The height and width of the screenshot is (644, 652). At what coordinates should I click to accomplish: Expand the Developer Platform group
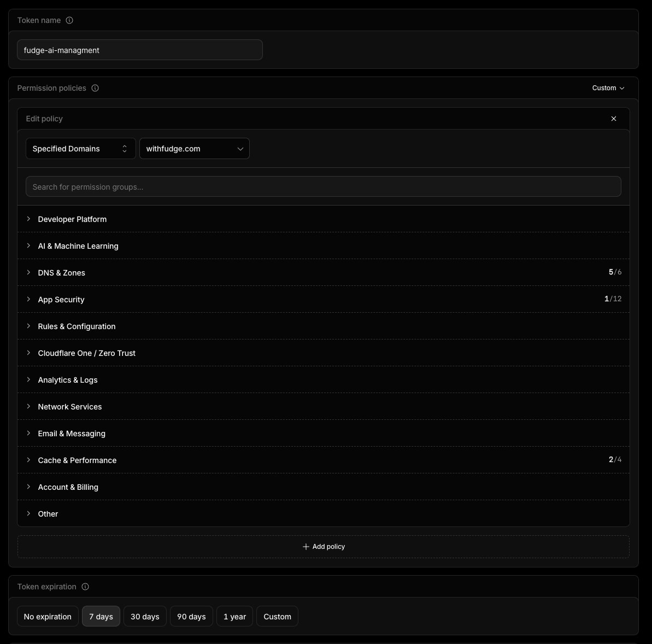click(324, 219)
